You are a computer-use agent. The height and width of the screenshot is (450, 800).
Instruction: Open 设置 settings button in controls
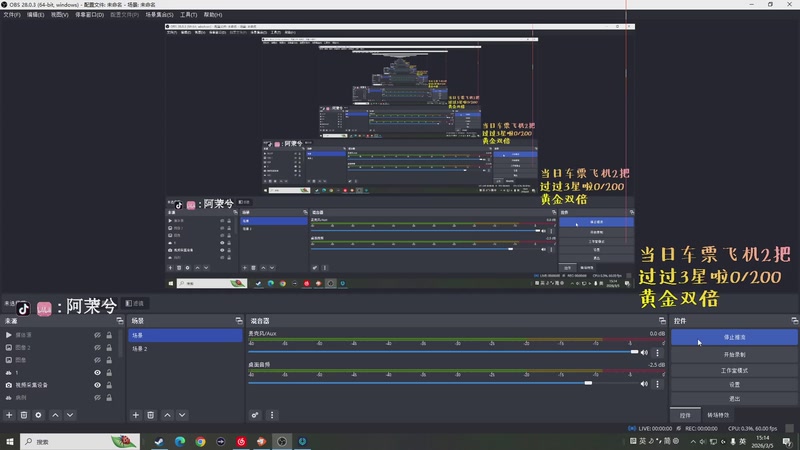[x=734, y=384]
